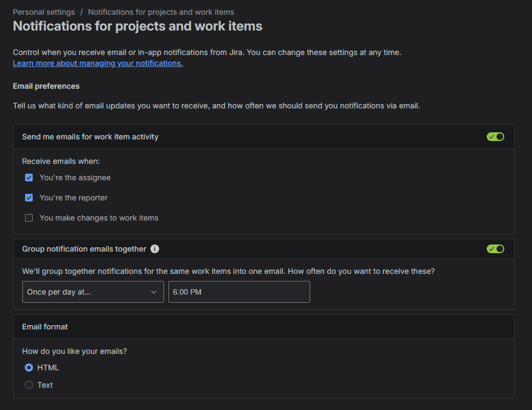This screenshot has width=532, height=410.
Task: Toggle the work item activity emails switch
Action: 495,137
